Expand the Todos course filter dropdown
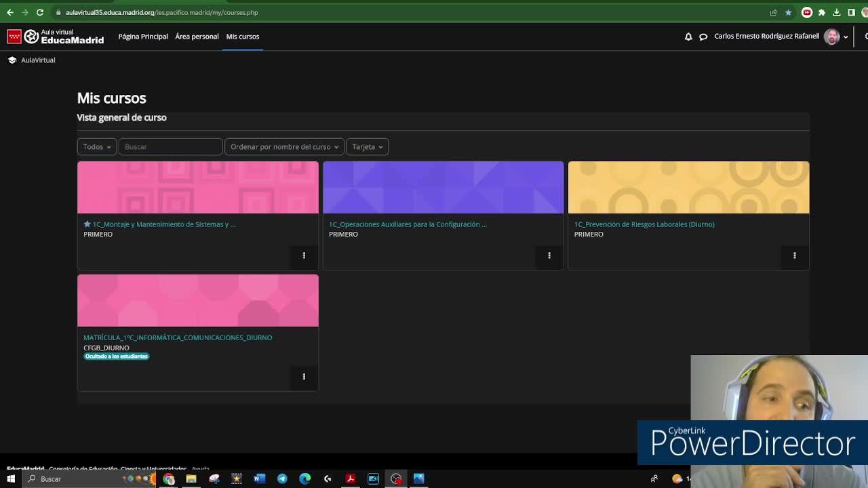This screenshot has width=868, height=488. coord(96,146)
